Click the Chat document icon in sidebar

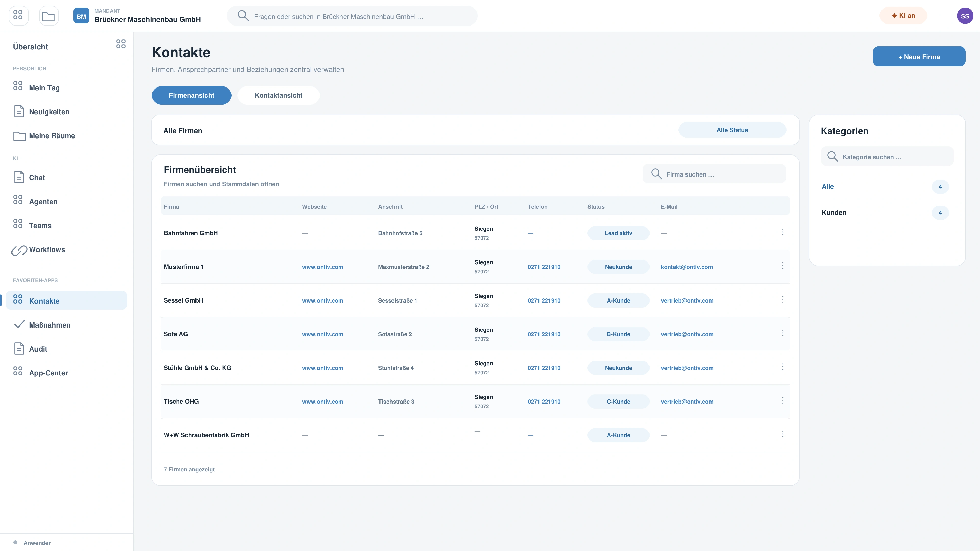[x=19, y=177]
